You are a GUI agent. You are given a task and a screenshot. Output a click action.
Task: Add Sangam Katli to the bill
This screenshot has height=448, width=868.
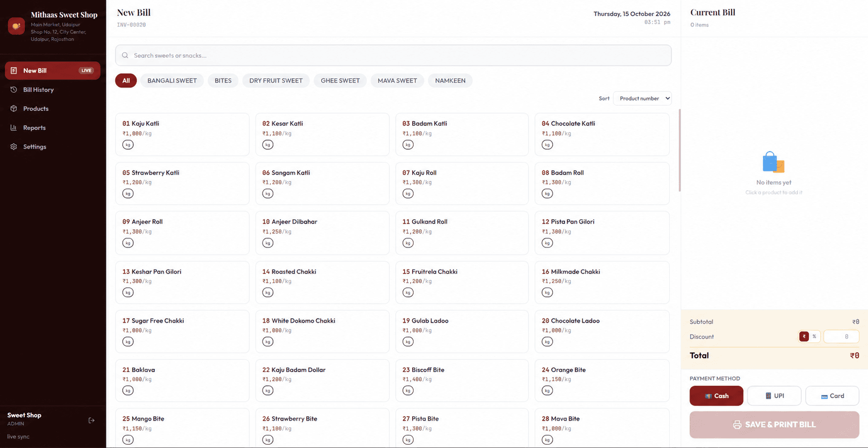pyautogui.click(x=322, y=183)
